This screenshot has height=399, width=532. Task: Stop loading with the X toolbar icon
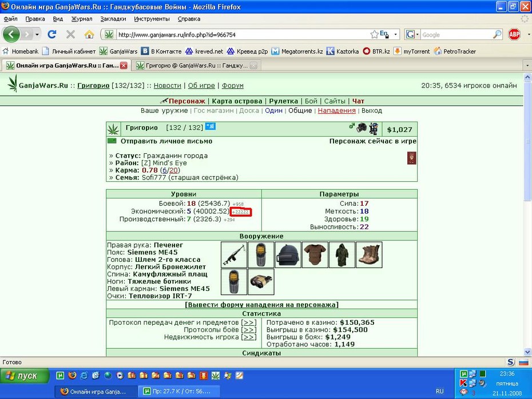(70, 34)
